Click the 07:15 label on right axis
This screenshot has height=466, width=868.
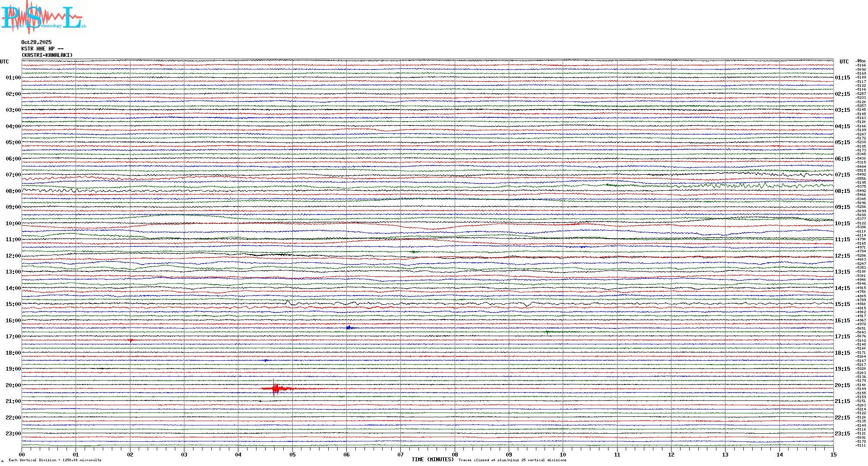point(842,175)
